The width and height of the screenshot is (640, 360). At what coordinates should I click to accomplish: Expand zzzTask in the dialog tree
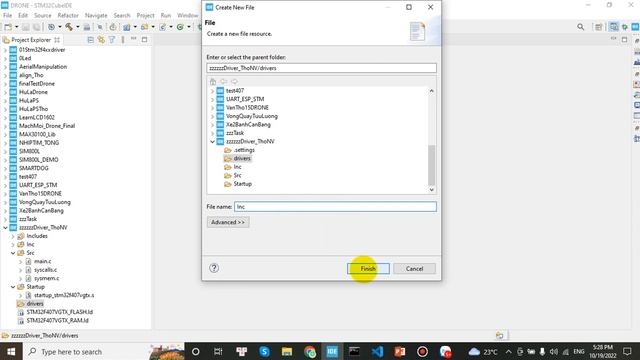pos(213,133)
